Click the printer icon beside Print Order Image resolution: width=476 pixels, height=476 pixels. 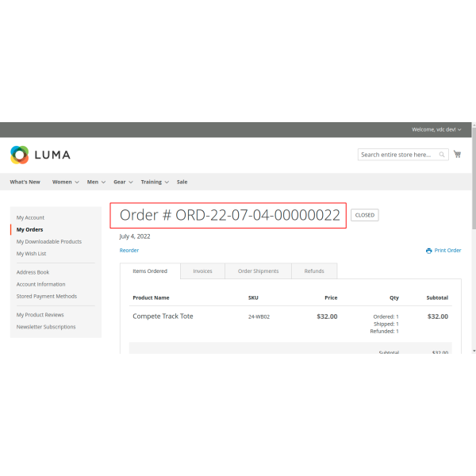point(429,251)
